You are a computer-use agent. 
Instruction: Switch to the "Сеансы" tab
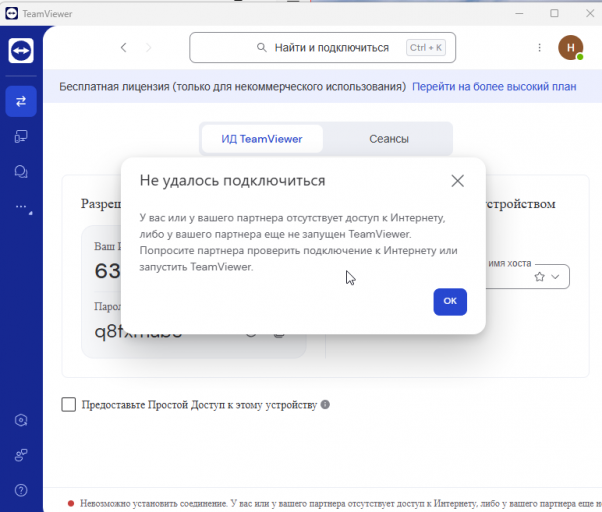click(x=389, y=139)
